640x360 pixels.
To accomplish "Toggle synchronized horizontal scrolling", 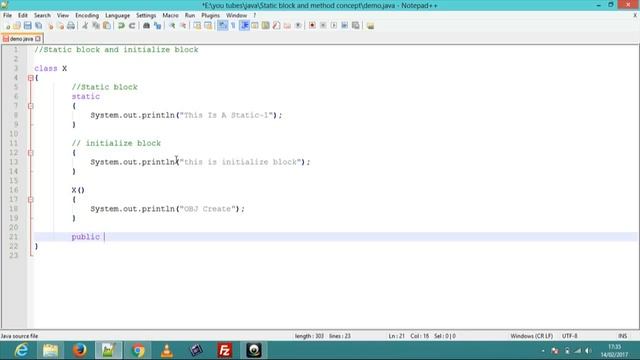I will point(208,26).
